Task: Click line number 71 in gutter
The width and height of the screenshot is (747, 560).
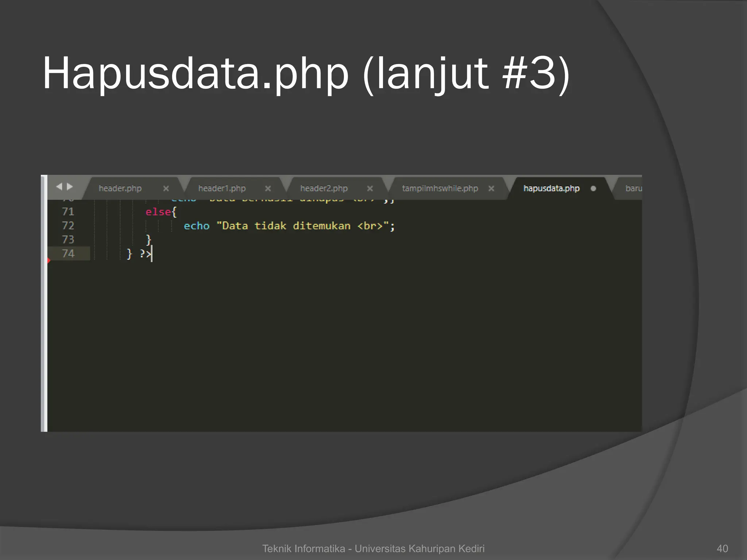Action: click(x=68, y=212)
